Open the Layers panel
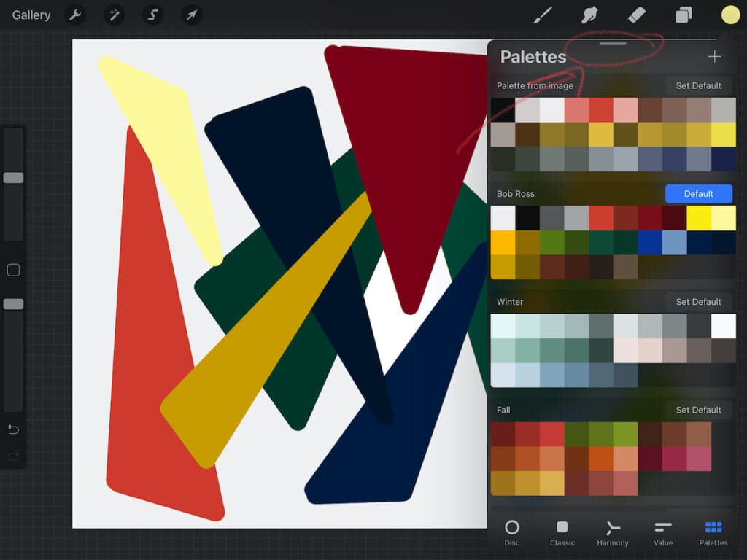The image size is (747, 560). (x=683, y=15)
